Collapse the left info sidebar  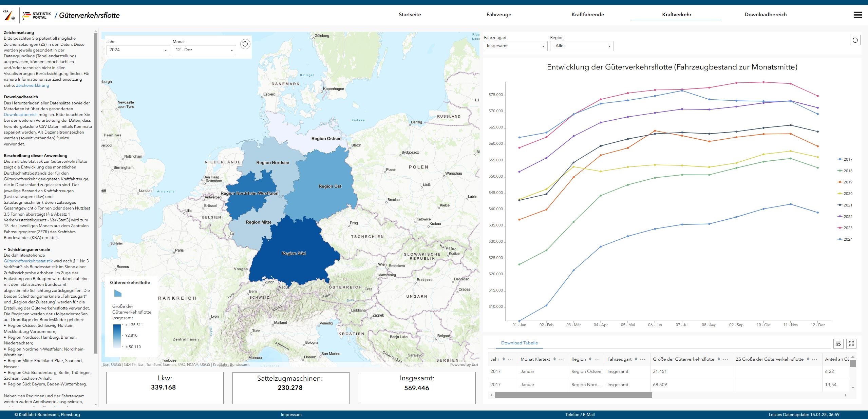100,218
